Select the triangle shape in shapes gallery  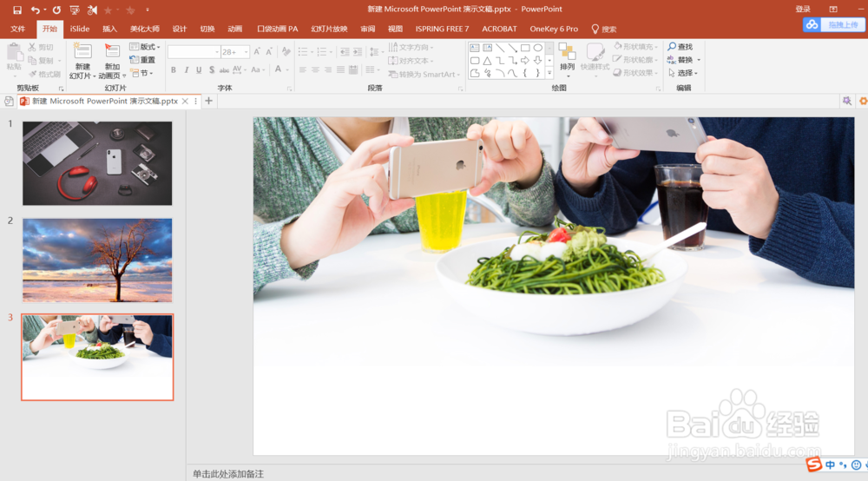click(x=487, y=60)
